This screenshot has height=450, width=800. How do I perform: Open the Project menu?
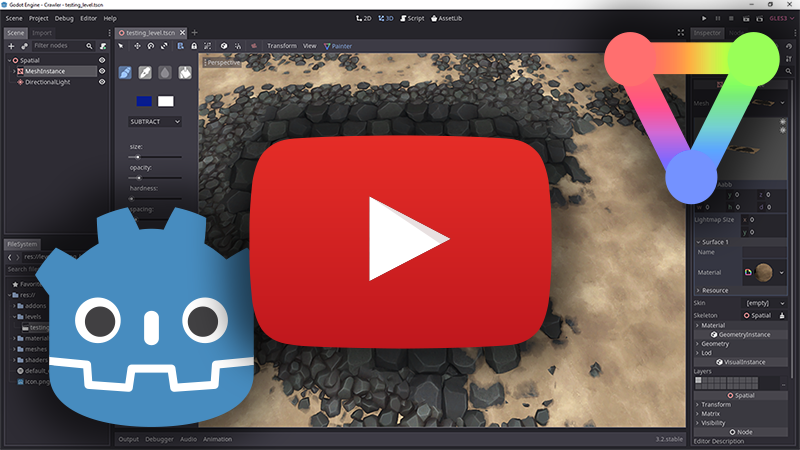tap(38, 18)
